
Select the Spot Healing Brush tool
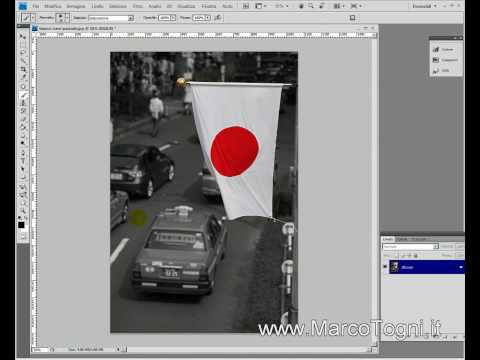pyautogui.click(x=23, y=86)
